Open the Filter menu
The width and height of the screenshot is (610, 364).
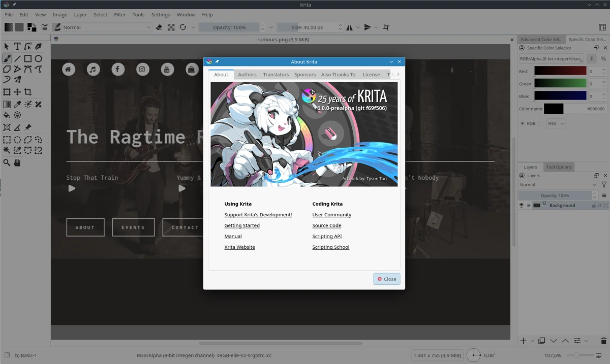(120, 15)
